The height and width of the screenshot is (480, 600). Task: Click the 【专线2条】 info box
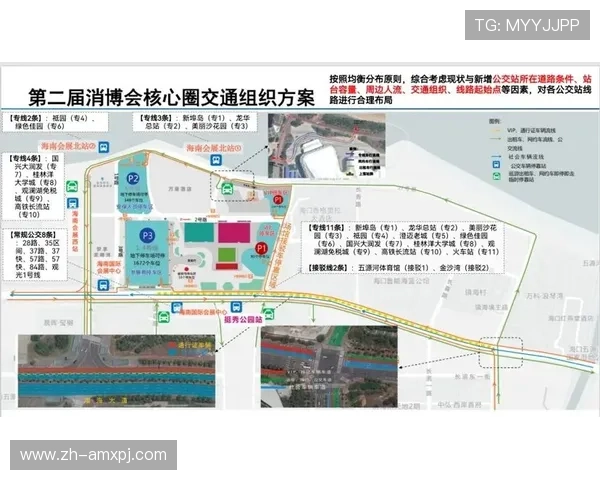[55, 122]
